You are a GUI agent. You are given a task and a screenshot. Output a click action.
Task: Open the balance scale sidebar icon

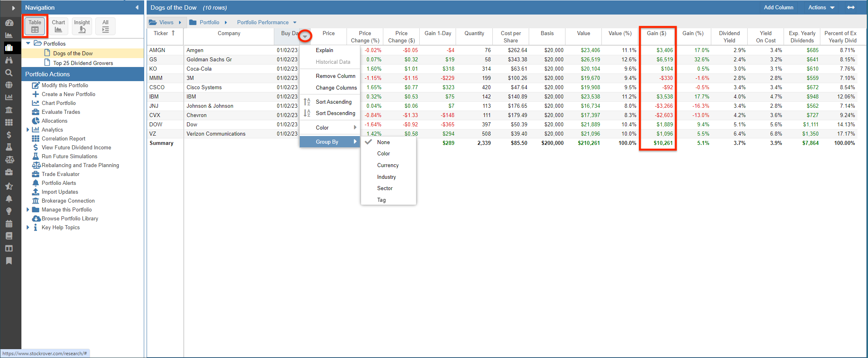click(9, 159)
